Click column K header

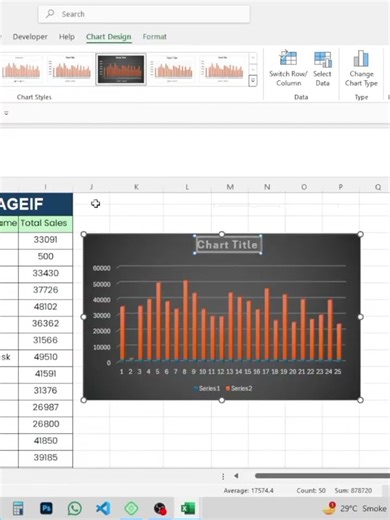tap(136, 187)
